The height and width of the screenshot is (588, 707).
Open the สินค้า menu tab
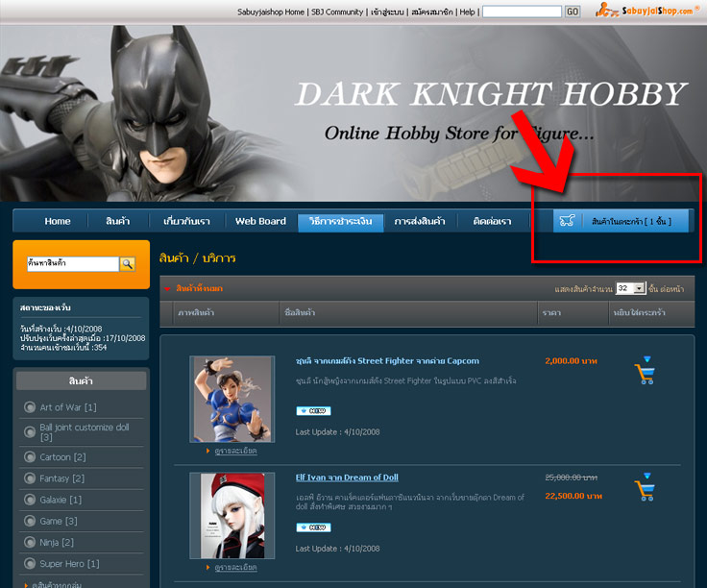tap(118, 221)
